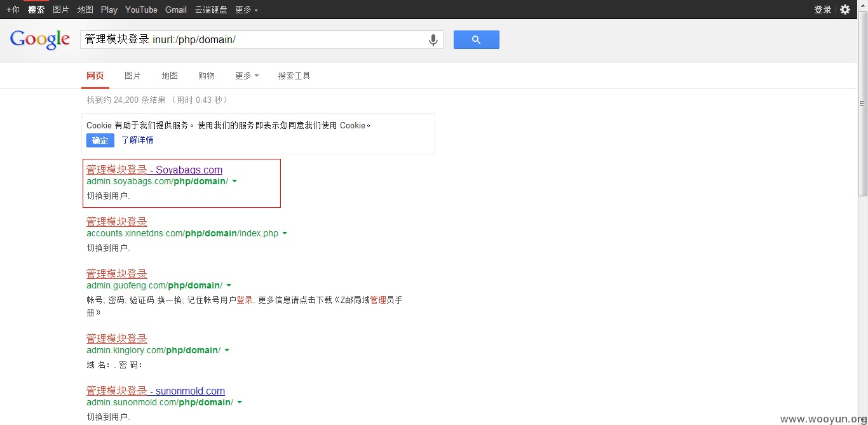Expand 更多 dropdown in the top black bar
The width and height of the screenshot is (868, 425).
coord(247,10)
